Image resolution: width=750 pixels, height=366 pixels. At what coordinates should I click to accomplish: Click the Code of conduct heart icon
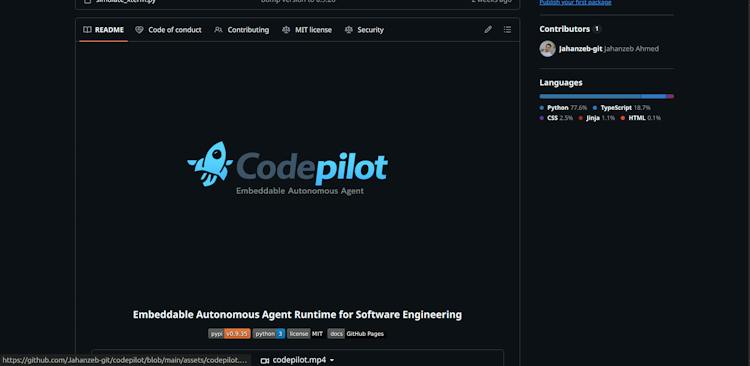tap(139, 30)
